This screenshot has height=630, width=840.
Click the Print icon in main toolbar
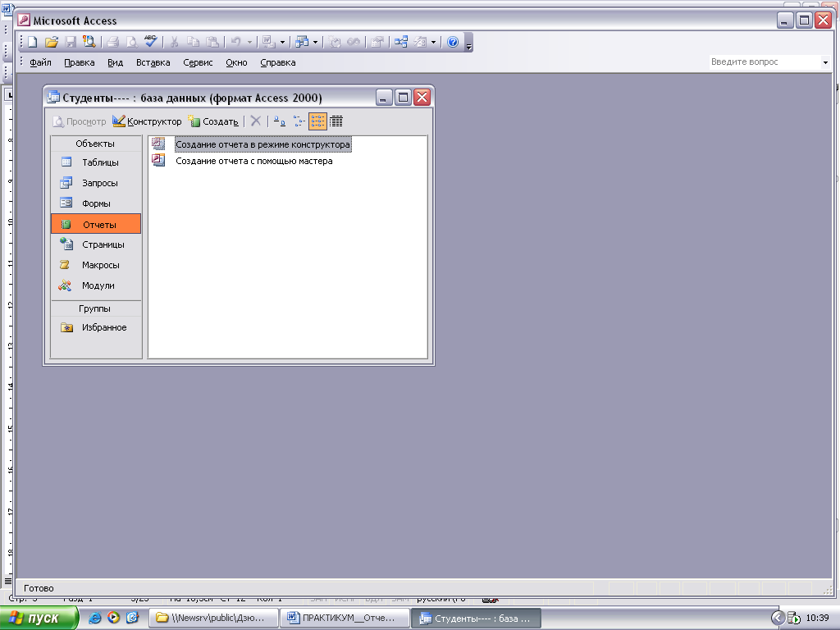[x=112, y=42]
